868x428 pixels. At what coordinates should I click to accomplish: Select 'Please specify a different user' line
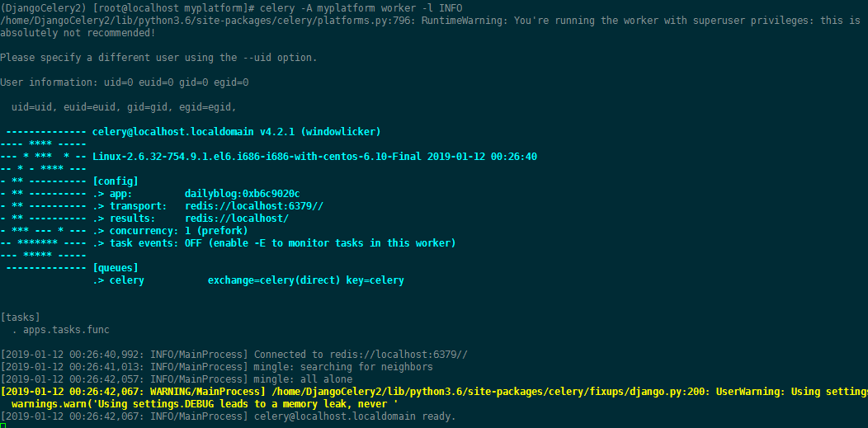(x=158, y=58)
